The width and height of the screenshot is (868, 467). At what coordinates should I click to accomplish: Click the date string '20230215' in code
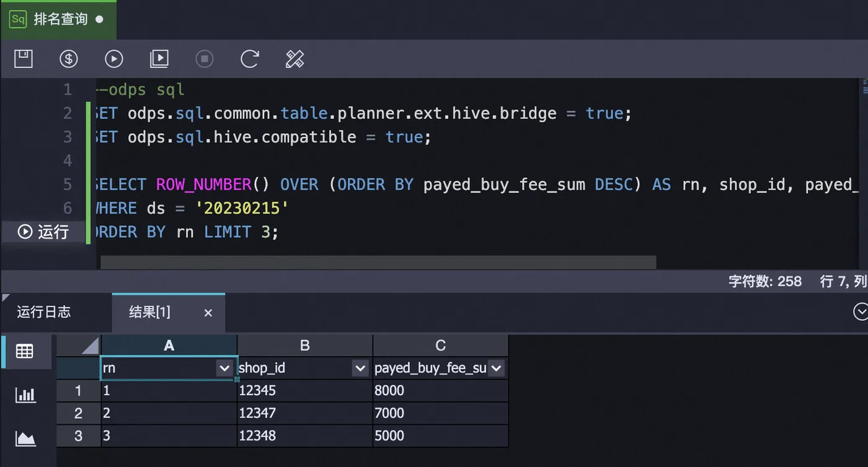click(242, 208)
